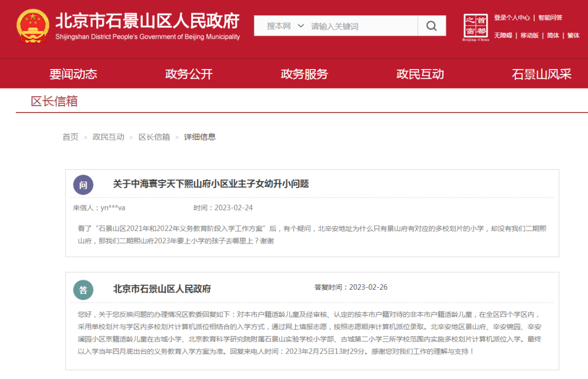
Task: Click the national emblem logo
Action: [x=33, y=26]
